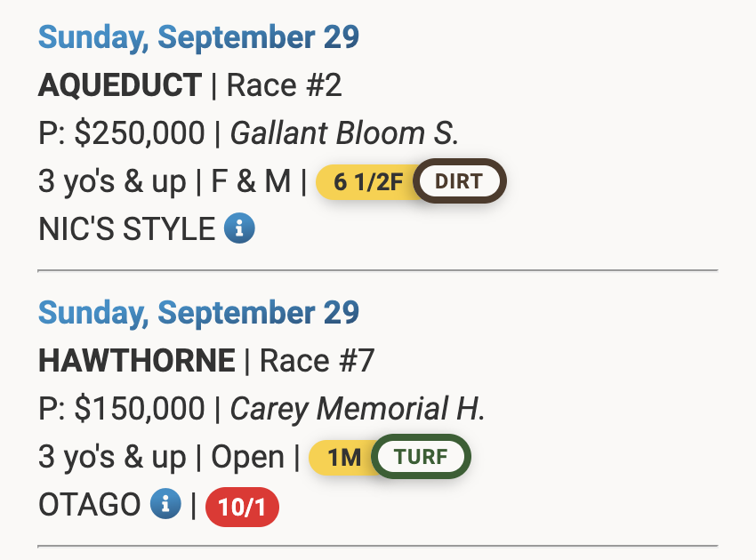Viewport: 756px width, 560px height.
Task: Select the horse name NIC'S STYLE
Action: 126,229
